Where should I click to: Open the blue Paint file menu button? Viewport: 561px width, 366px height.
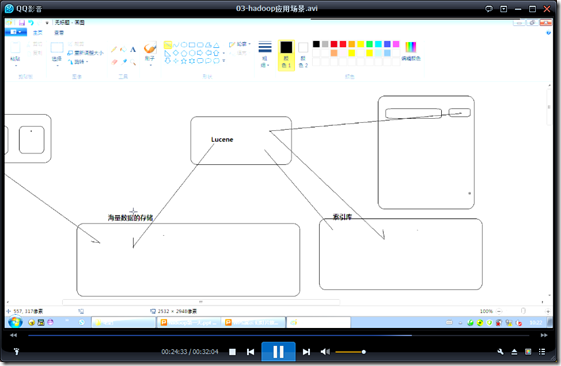[16, 32]
